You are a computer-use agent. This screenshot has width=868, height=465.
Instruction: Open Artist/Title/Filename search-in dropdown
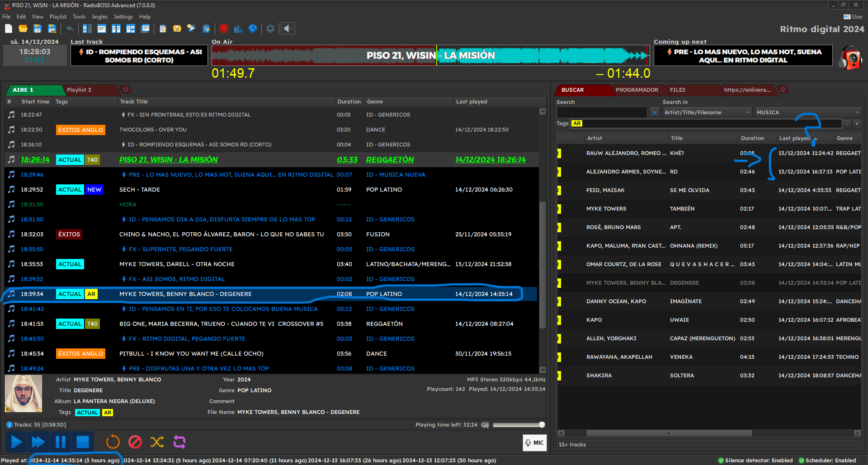[x=707, y=113]
